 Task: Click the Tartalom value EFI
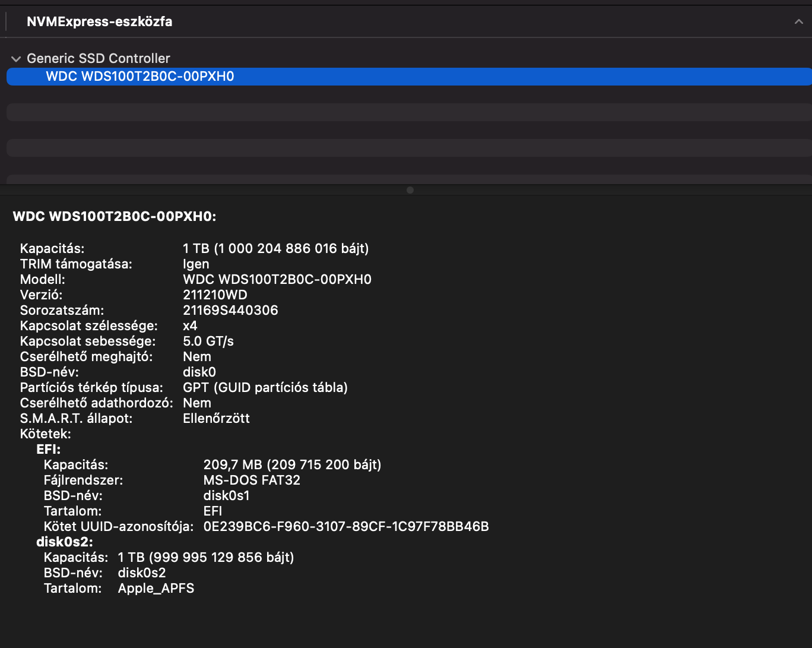pyautogui.click(x=212, y=511)
